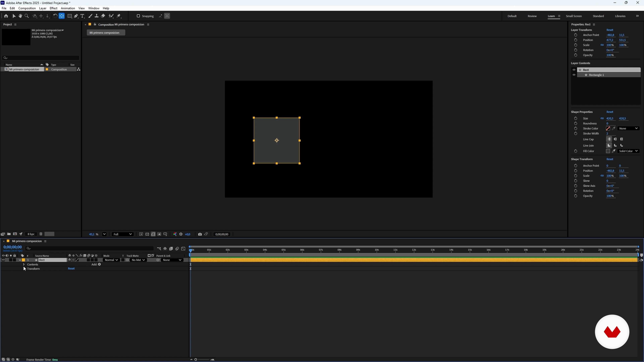Open the Solid Color fill type dropdown

(629, 151)
